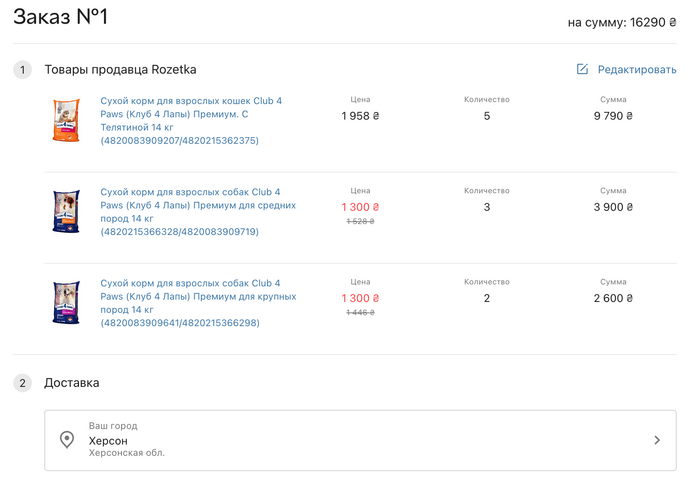Expand city selector with the chevron arrow
The image size is (700, 480).
tap(657, 440)
